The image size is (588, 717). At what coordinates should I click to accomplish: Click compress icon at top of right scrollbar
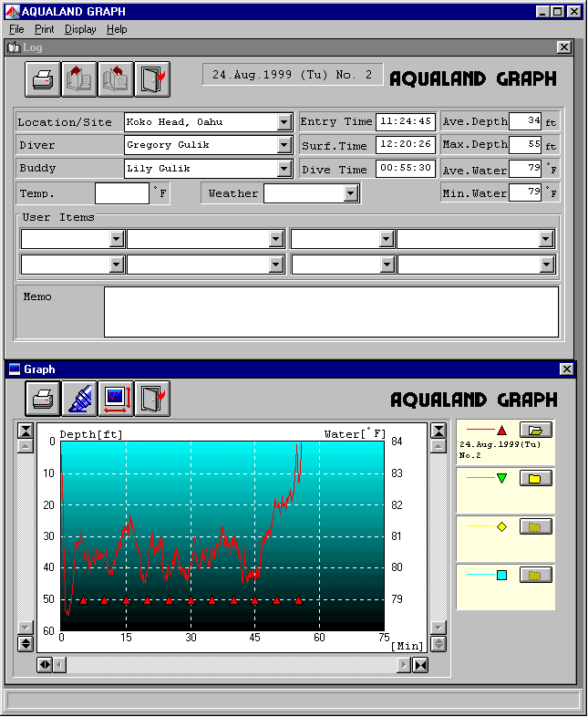438,431
